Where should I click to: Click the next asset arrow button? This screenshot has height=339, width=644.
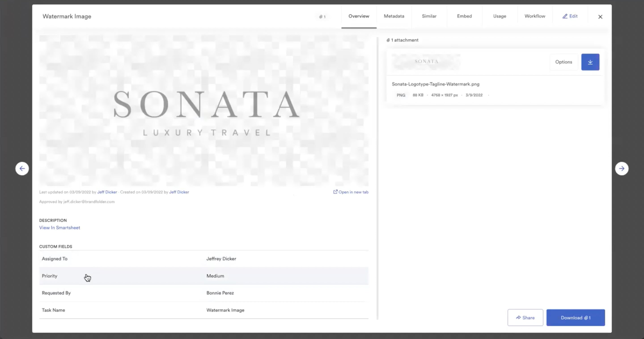[622, 169]
